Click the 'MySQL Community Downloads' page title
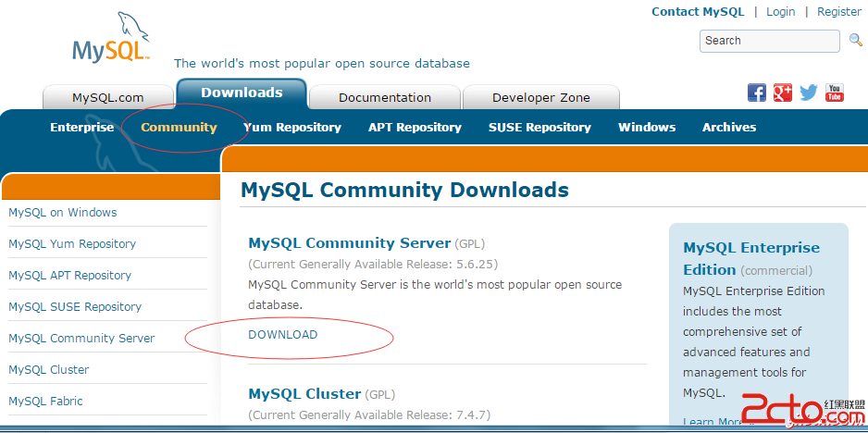 click(404, 190)
